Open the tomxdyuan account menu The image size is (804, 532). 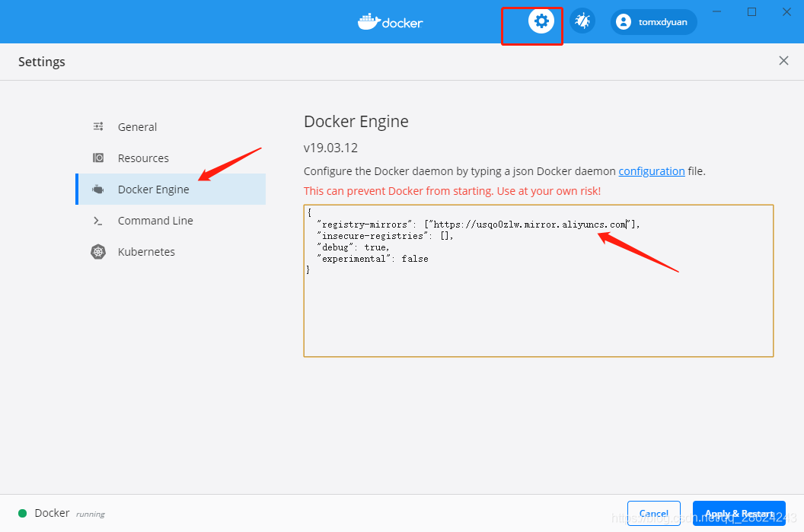[x=653, y=22]
